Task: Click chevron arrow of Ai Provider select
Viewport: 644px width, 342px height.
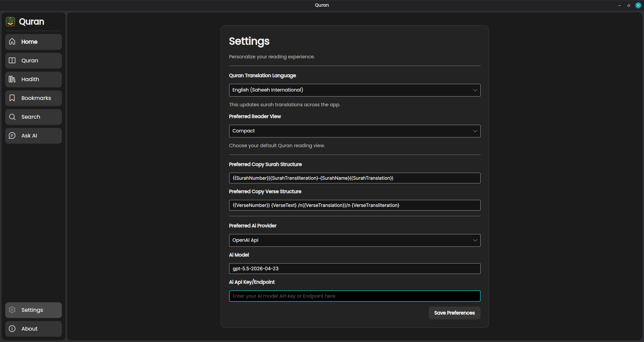Action: click(475, 240)
